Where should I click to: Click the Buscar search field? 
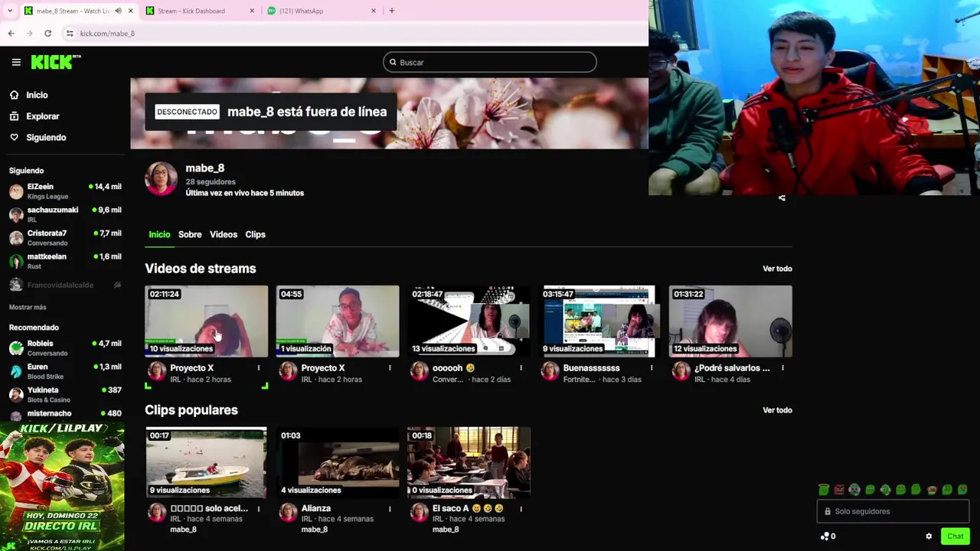(490, 62)
